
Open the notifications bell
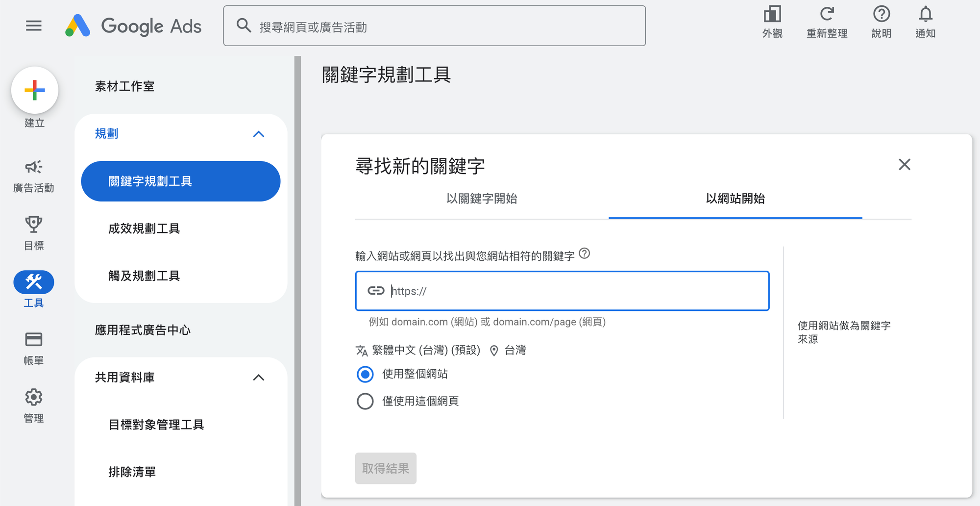tap(925, 15)
